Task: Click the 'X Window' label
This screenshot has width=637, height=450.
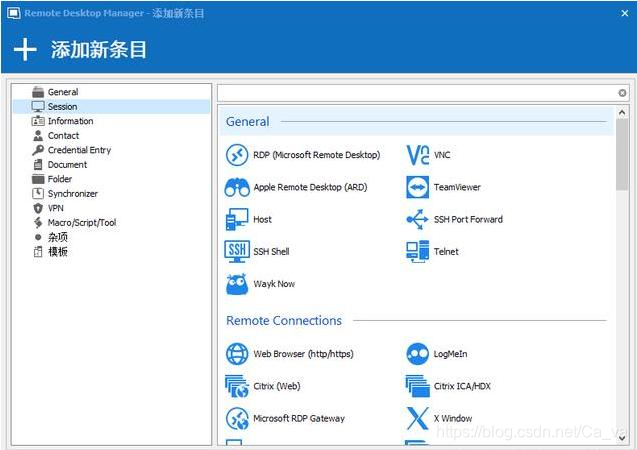Action: click(x=453, y=419)
